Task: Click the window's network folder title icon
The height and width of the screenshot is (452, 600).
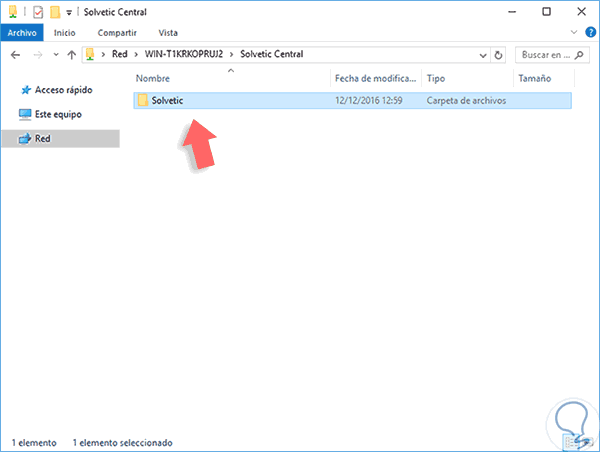Action: 13,12
